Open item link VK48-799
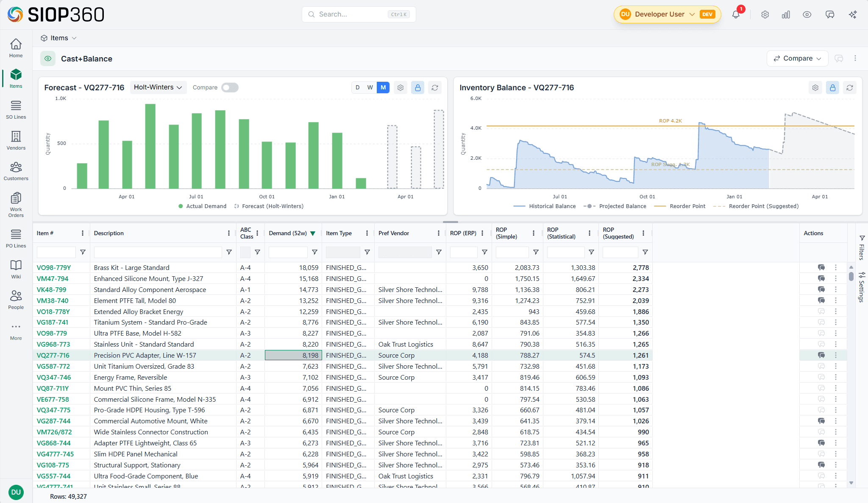Viewport: 868px width, 503px height. pos(51,289)
